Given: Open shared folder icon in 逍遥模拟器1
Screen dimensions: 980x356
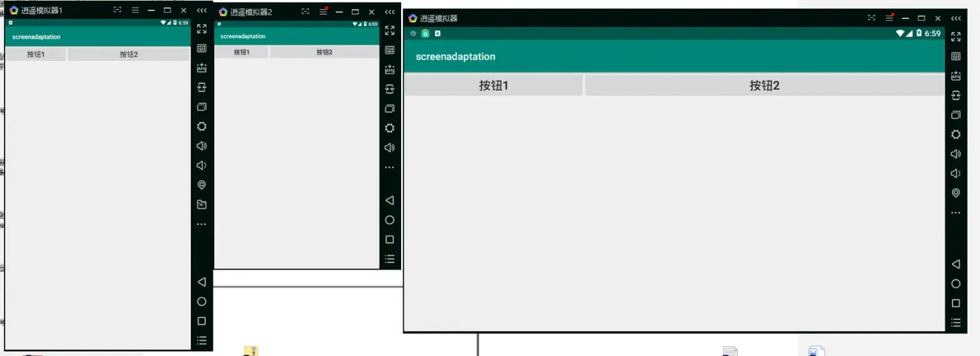Looking at the screenshot, I should 202,205.
